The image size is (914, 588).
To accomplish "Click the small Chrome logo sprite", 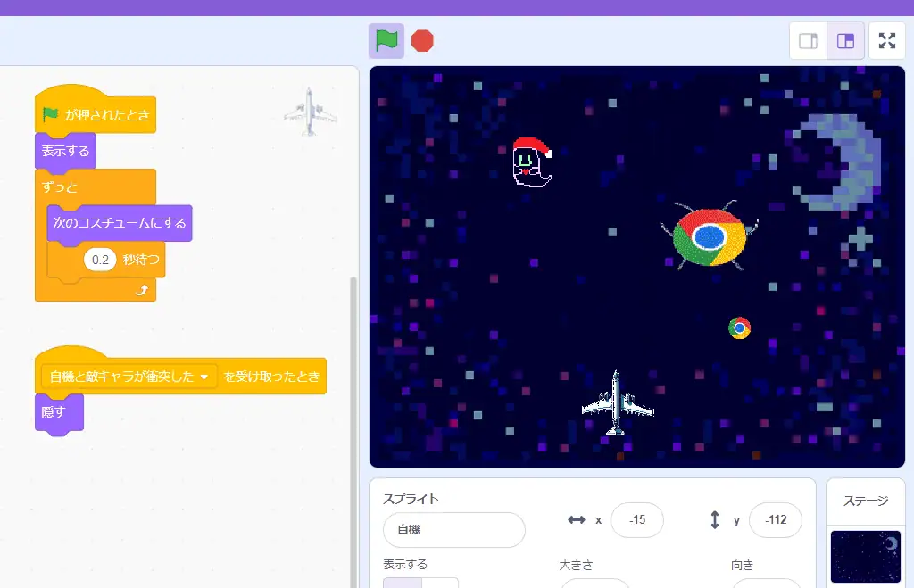I will (739, 328).
